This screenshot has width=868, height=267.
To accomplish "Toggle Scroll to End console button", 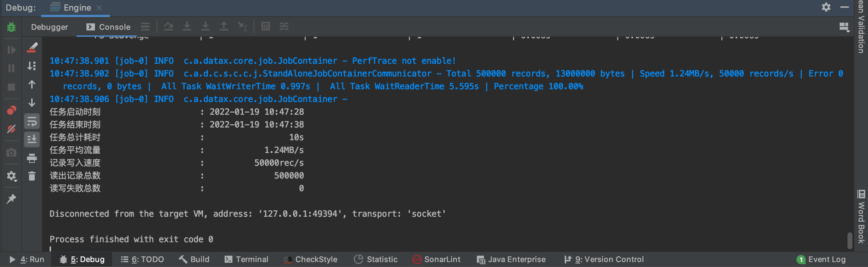I will 32,140.
